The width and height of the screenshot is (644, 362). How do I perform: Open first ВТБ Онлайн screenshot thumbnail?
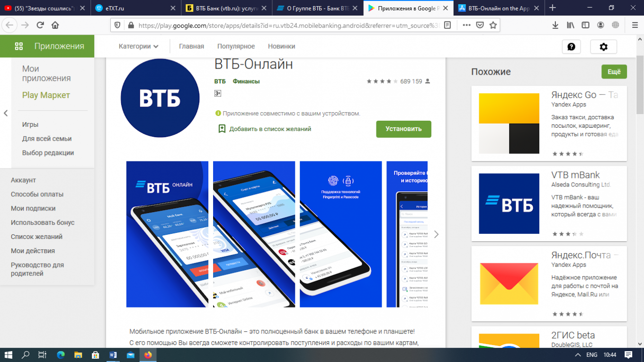167,234
